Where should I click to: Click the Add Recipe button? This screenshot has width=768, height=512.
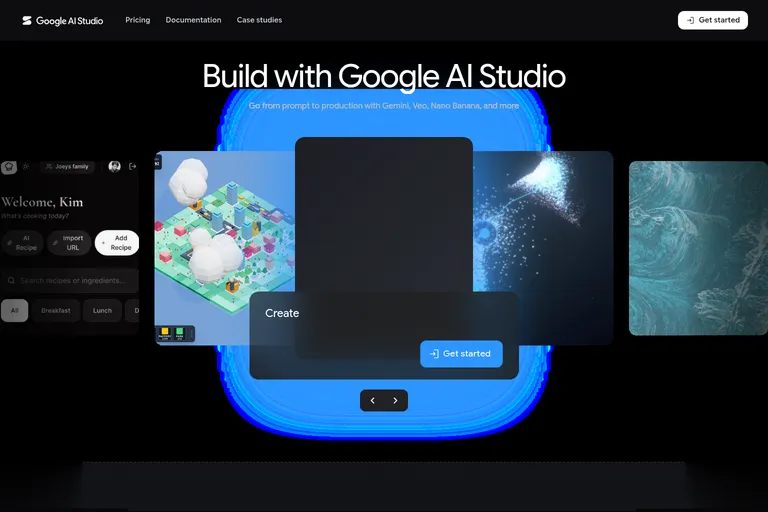pyautogui.click(x=117, y=243)
